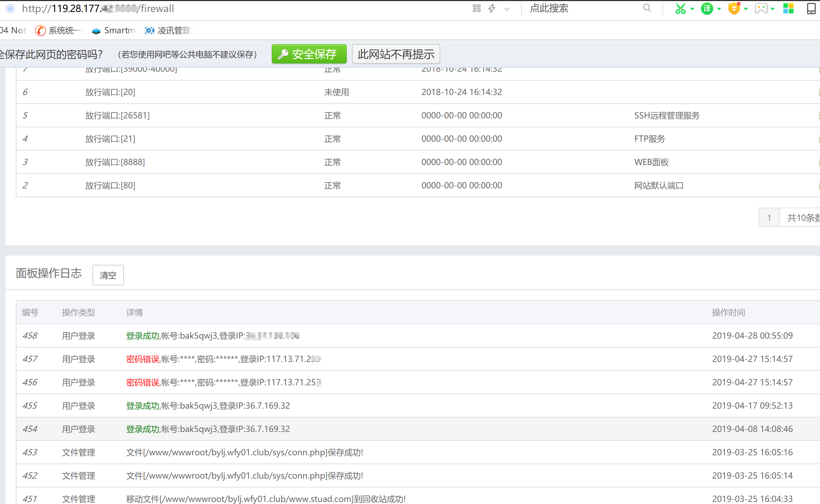
Task: Expand the game extension dropdown arrow
Action: (x=773, y=9)
